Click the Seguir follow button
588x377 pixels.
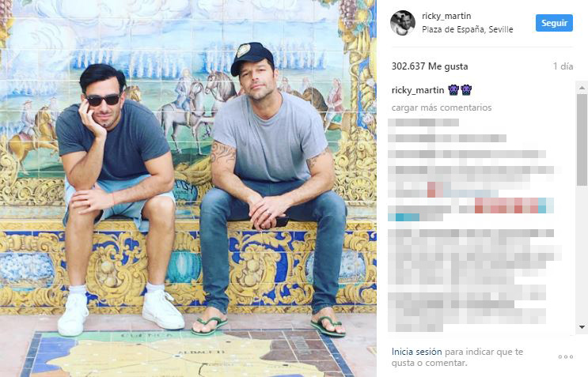554,23
